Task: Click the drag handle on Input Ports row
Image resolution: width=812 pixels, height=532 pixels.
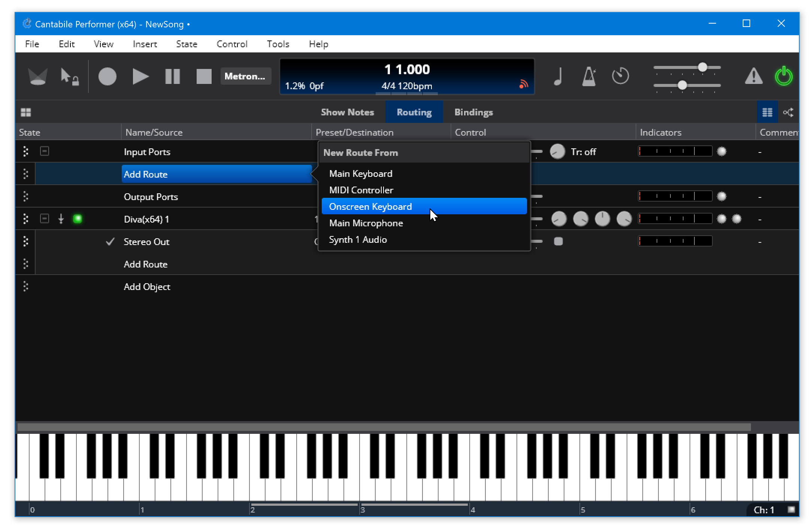Action: point(25,151)
